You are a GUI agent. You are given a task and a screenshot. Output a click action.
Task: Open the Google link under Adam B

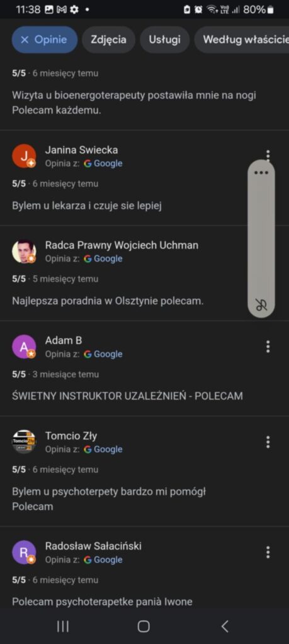[x=103, y=354]
